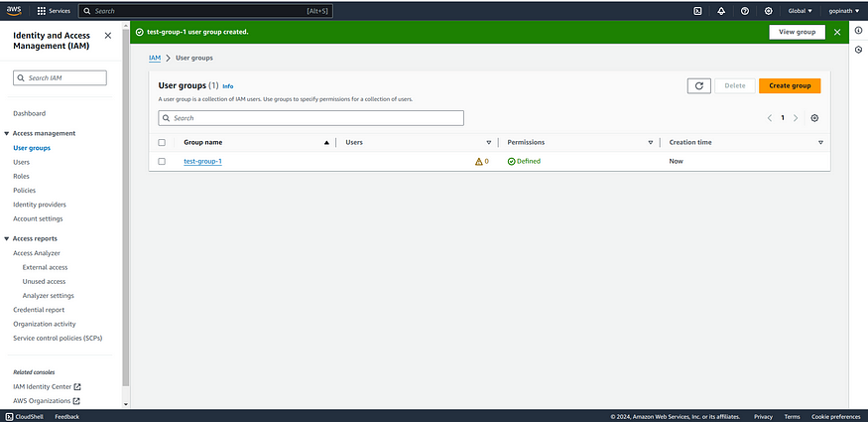Open the help question mark icon

745,11
